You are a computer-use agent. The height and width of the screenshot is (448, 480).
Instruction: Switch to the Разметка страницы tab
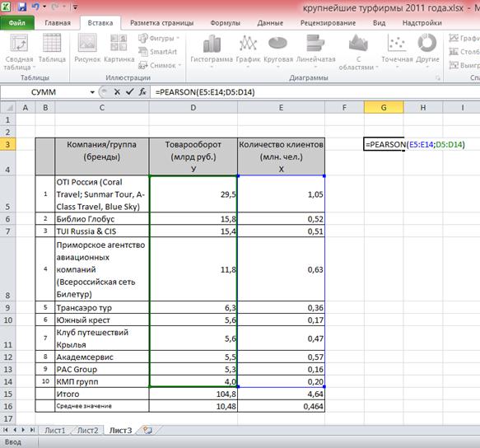tap(162, 23)
